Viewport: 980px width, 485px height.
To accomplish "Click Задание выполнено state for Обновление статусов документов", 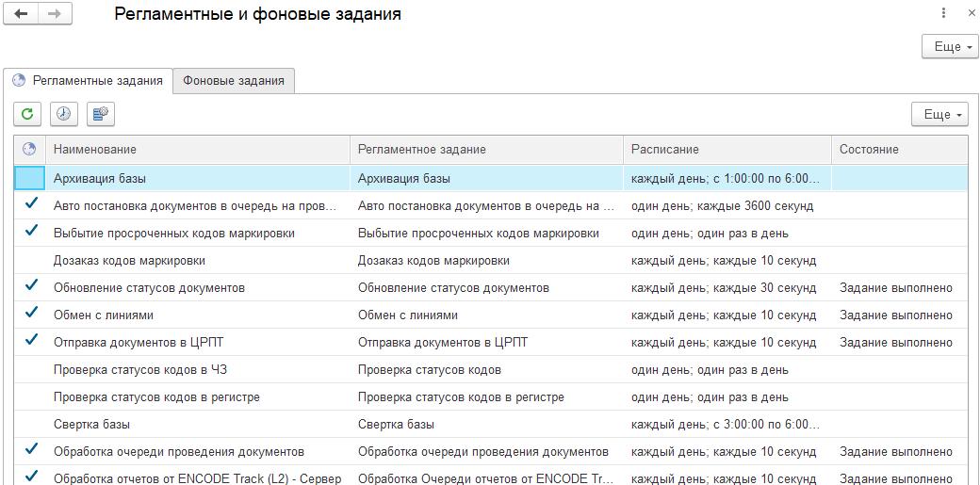I will coord(896,287).
